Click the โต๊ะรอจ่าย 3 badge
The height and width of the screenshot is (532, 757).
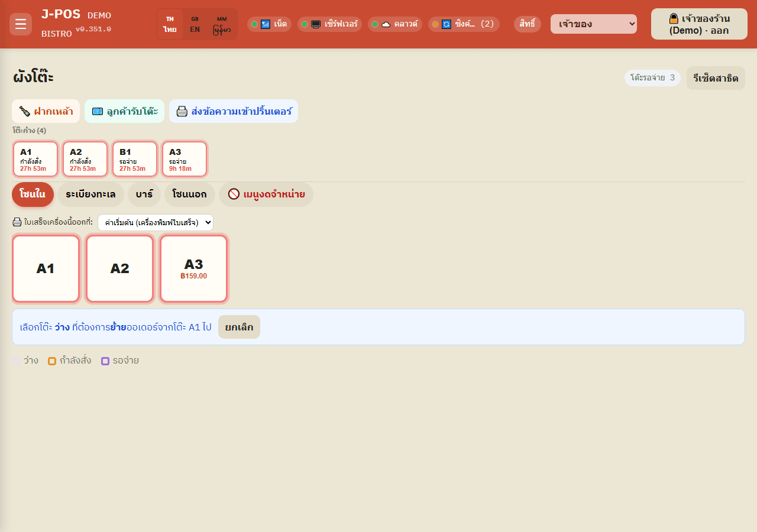coord(652,78)
